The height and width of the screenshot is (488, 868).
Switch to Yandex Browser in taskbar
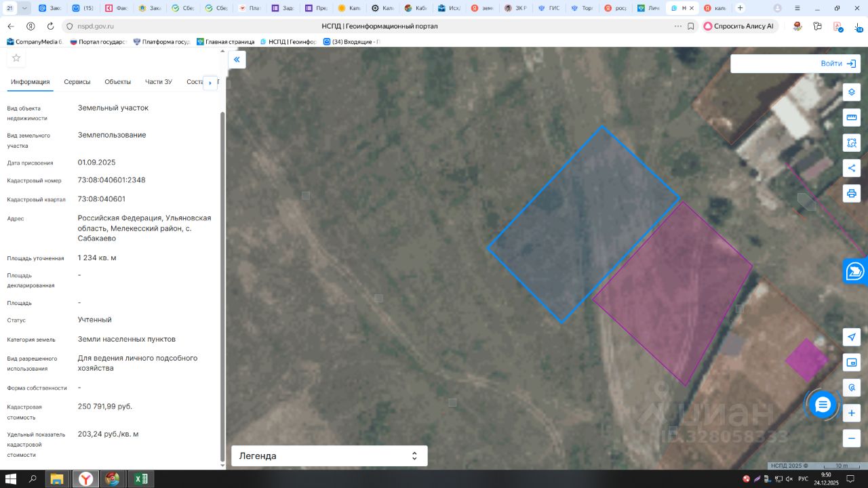click(85, 479)
